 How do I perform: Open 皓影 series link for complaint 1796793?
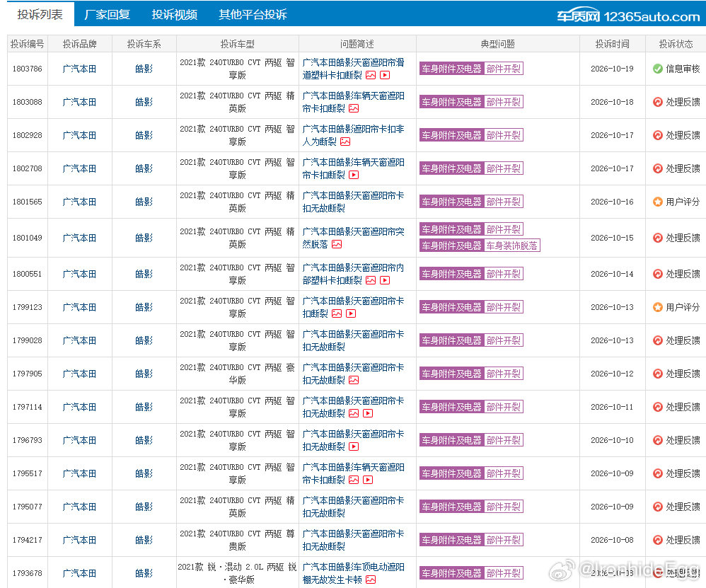144,440
